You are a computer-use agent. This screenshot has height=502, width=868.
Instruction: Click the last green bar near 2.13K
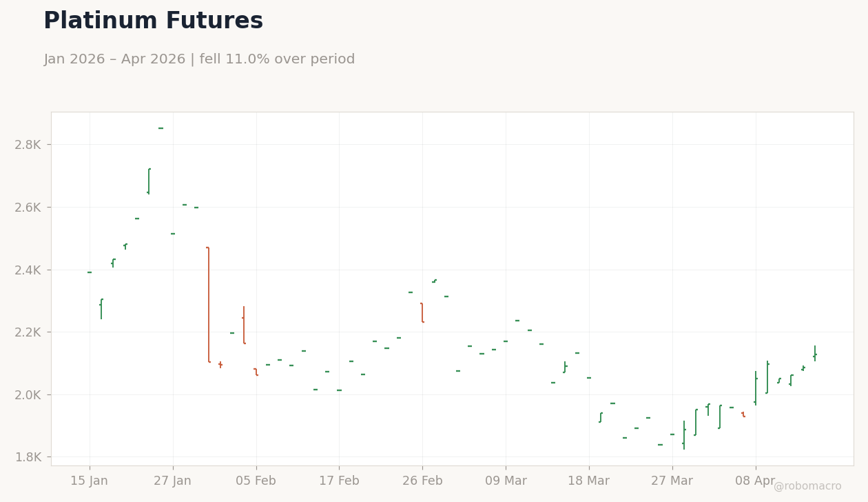point(815,354)
